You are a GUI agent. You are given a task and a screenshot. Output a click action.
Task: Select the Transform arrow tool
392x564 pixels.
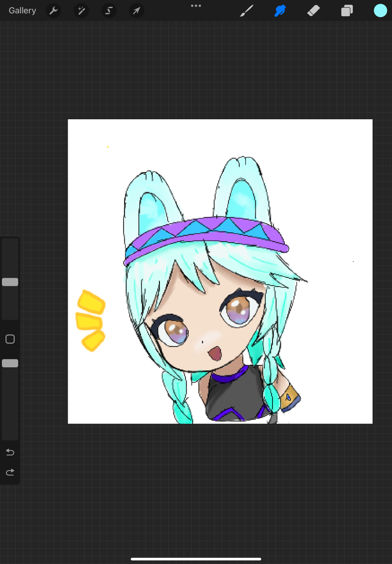[x=136, y=11]
